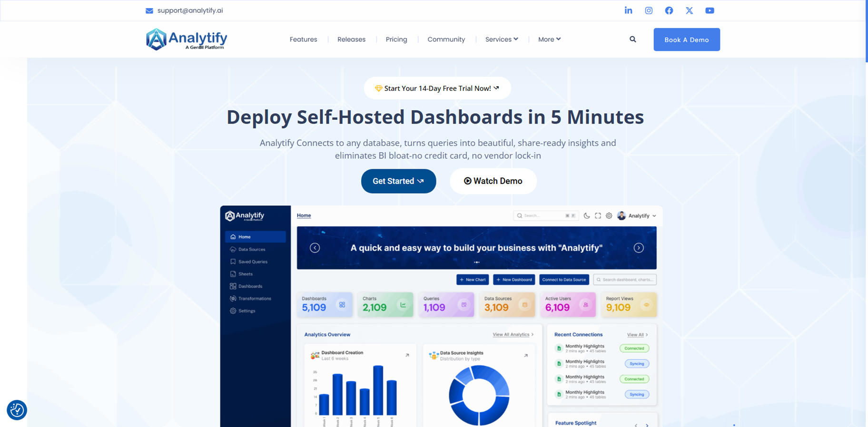Open the X (Twitter) social icon

tap(689, 10)
